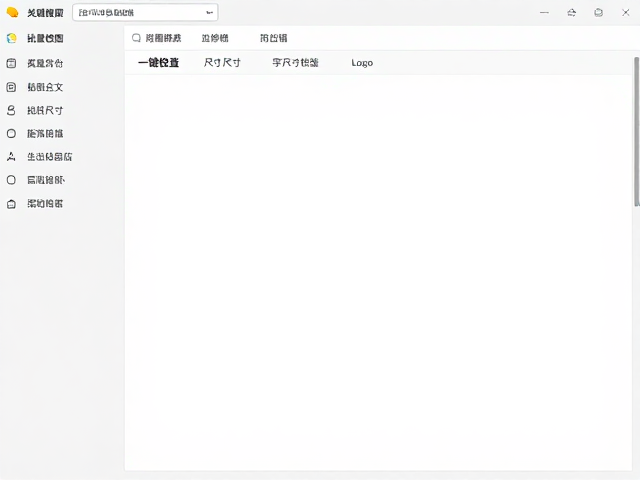Screen dimensions: 640x480
Task: Switch to the 尺寸尺寸 tab
Action: tap(222, 62)
